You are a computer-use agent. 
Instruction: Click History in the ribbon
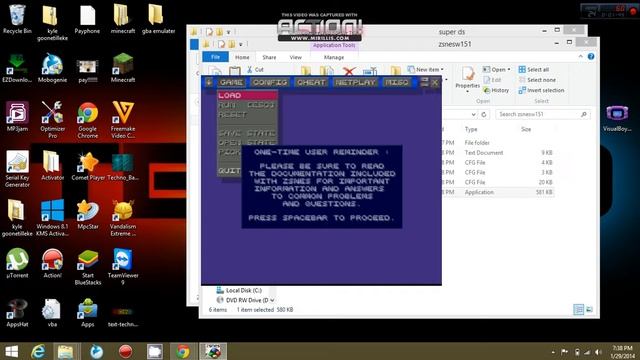click(496, 90)
